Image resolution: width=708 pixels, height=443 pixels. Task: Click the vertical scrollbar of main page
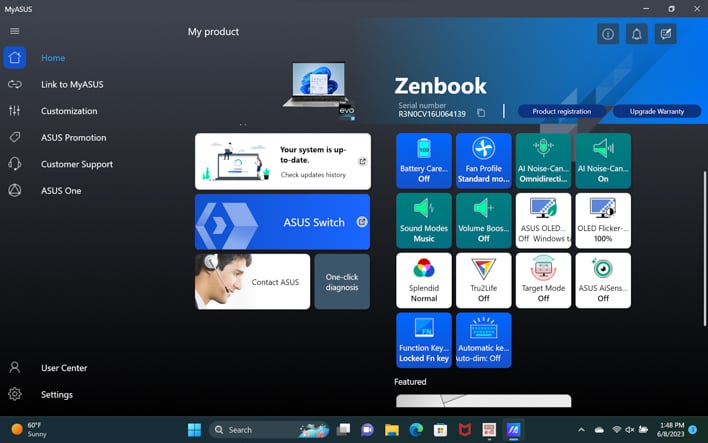[704, 248]
